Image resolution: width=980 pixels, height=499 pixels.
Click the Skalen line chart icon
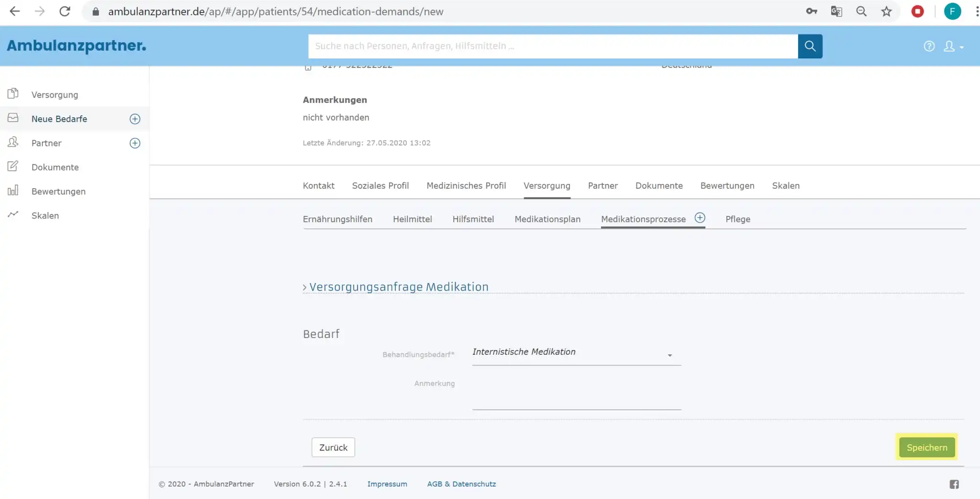click(13, 214)
